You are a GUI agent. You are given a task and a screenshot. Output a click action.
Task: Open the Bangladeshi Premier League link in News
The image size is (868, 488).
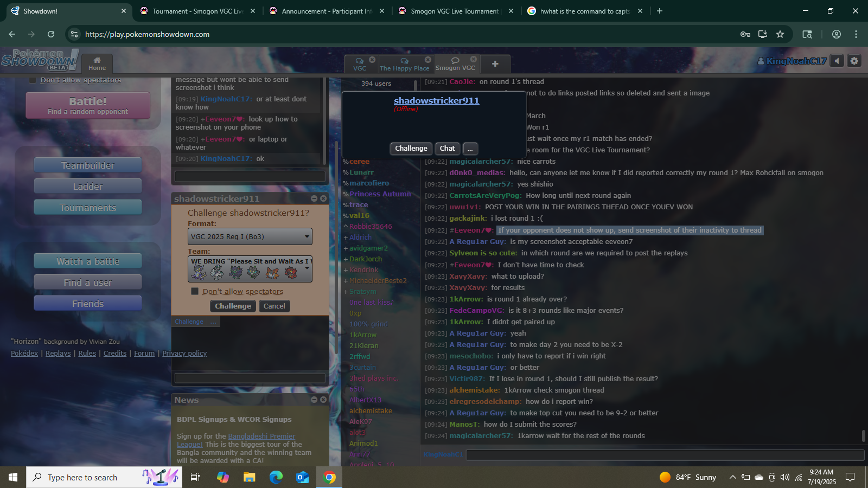[237, 440]
